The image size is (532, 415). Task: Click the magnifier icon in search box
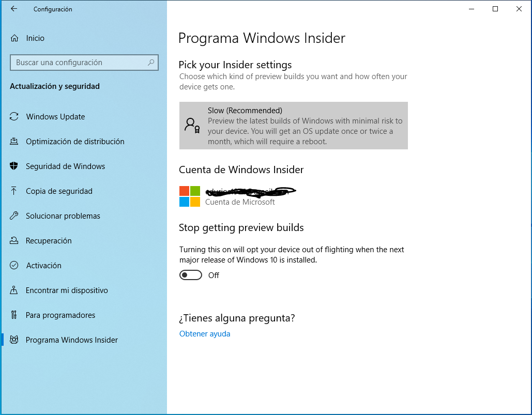[151, 63]
